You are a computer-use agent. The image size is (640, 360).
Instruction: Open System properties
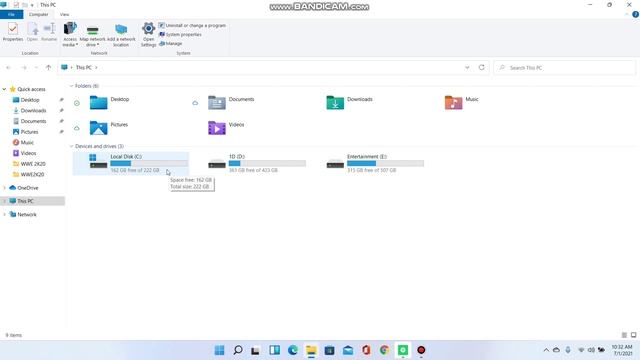tap(180, 34)
